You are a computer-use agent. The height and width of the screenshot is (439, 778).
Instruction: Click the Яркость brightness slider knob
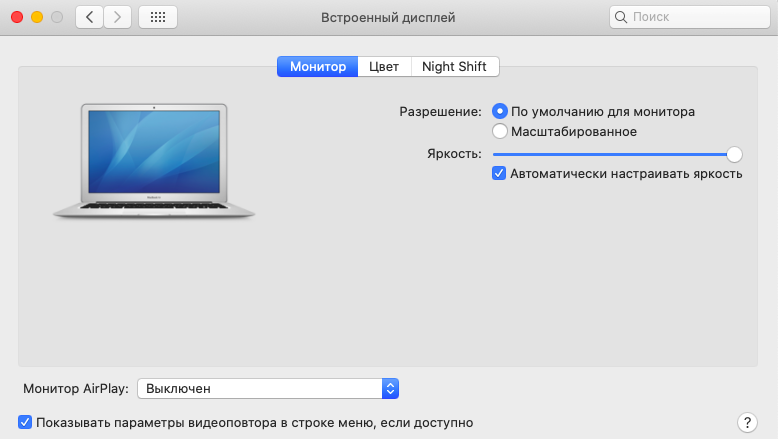click(x=734, y=154)
